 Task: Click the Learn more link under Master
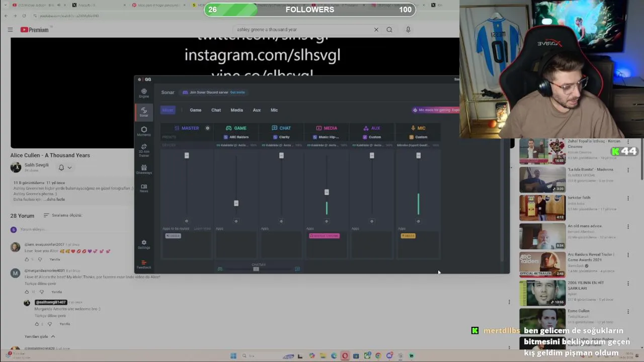tap(202, 229)
